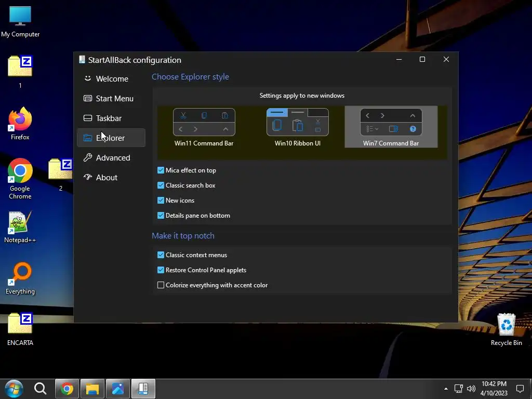532x399 pixels.
Task: Select the folder named 2 on desktop
Action: (x=60, y=175)
